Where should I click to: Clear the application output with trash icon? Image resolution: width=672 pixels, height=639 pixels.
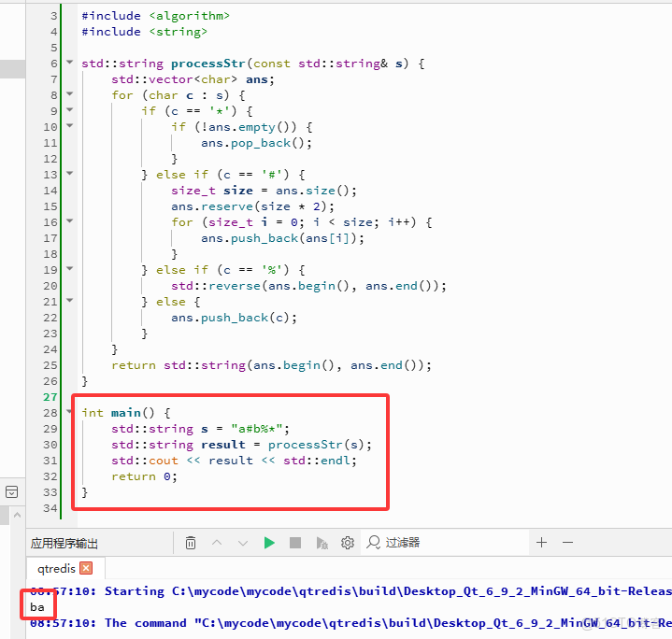coord(191,543)
